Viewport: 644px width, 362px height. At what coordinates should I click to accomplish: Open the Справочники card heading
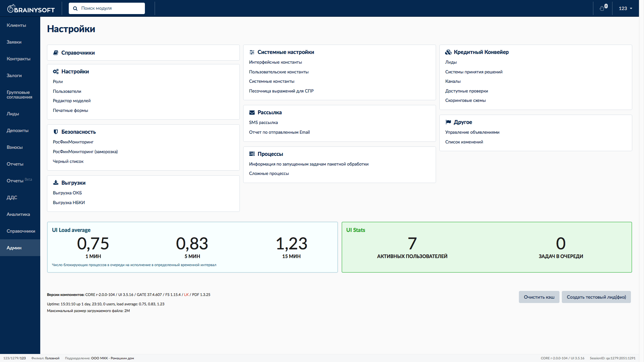[78, 53]
